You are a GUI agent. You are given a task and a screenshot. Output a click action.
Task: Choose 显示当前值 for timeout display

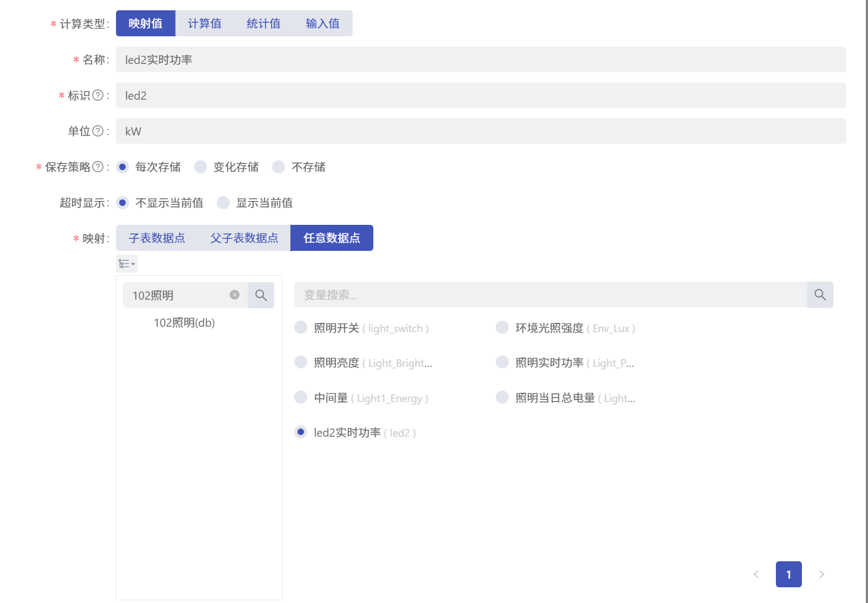click(x=223, y=203)
